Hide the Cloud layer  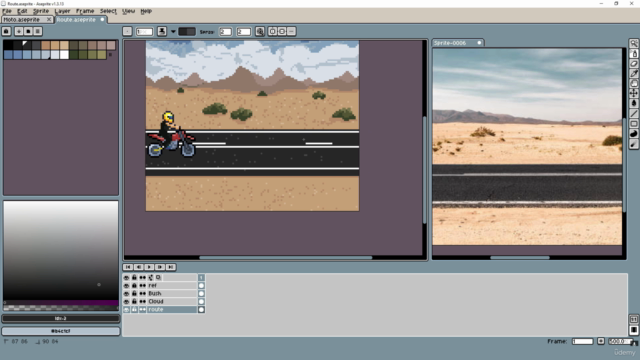point(127,302)
